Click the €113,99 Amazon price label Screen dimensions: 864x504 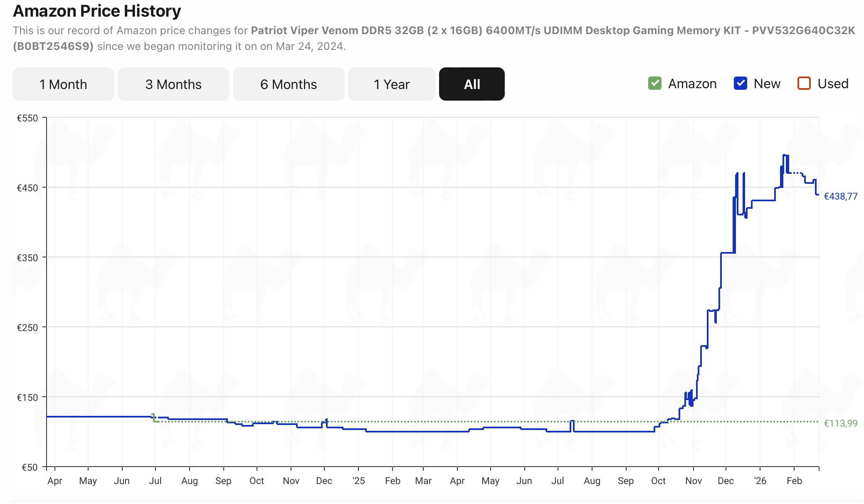[x=840, y=423]
